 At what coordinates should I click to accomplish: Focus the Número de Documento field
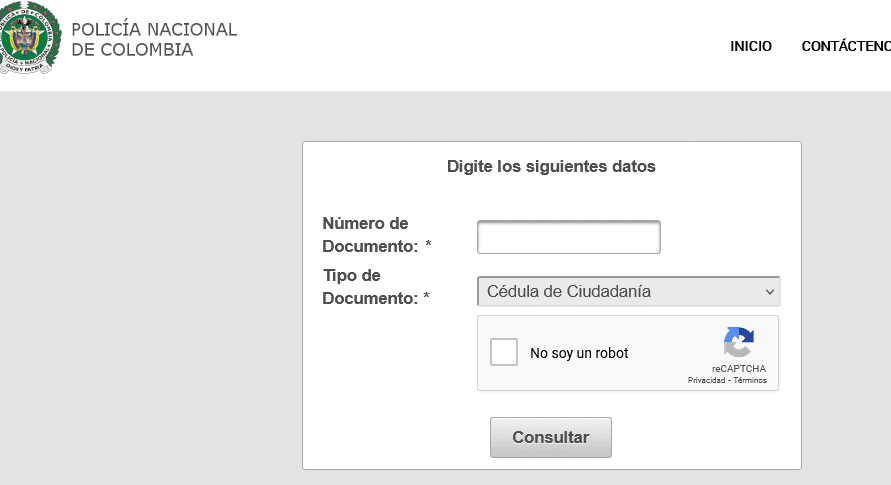pos(569,237)
